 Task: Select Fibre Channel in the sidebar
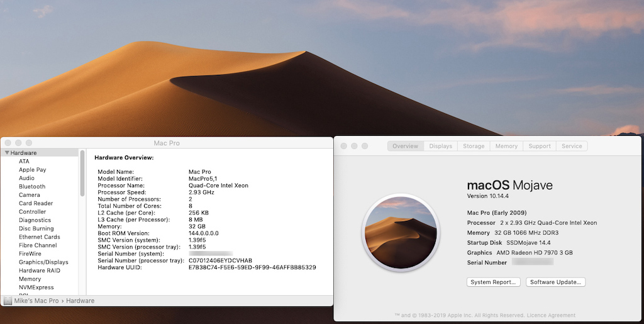coord(38,245)
